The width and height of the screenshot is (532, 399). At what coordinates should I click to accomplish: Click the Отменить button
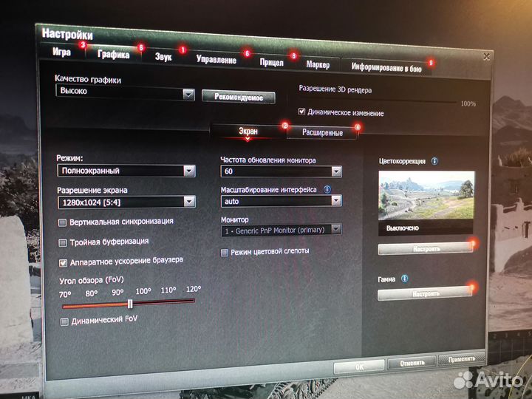[412, 363]
